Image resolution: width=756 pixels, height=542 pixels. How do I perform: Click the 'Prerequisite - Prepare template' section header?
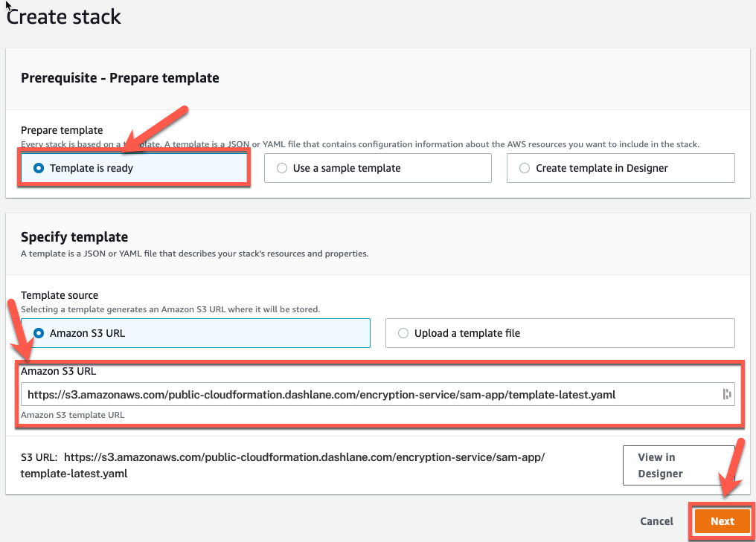pos(120,78)
